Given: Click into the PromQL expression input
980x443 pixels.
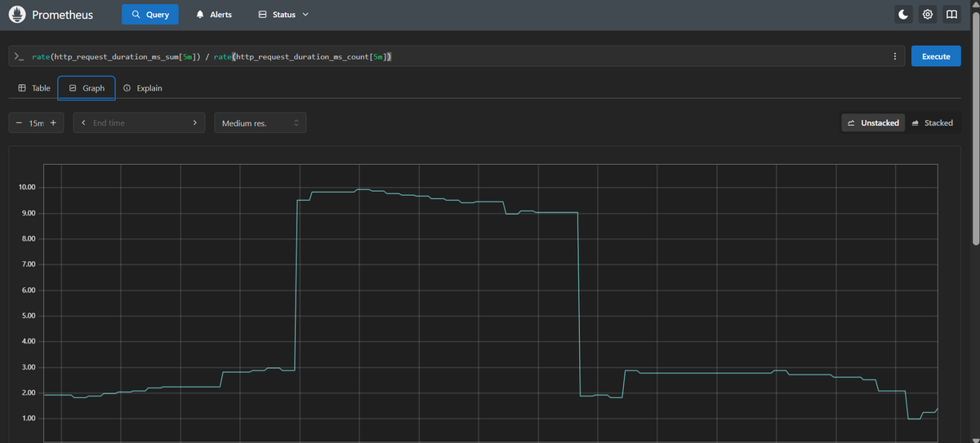Looking at the screenshot, I should pos(457,56).
